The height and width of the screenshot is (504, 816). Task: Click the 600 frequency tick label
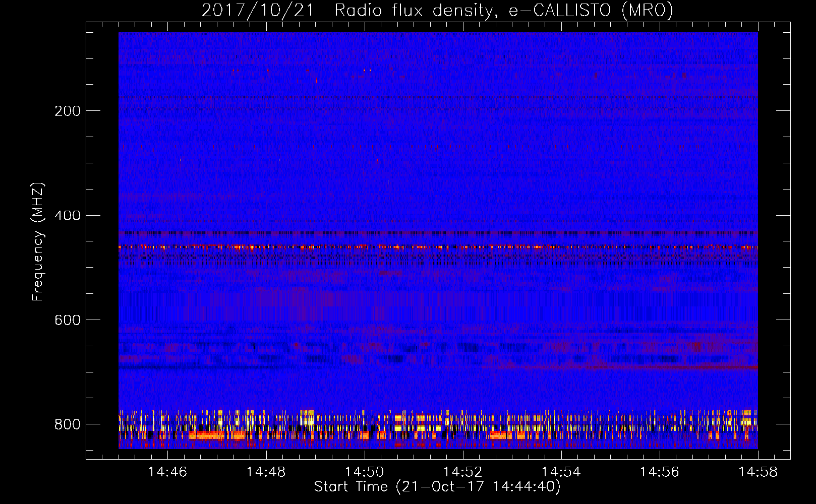tap(68, 321)
